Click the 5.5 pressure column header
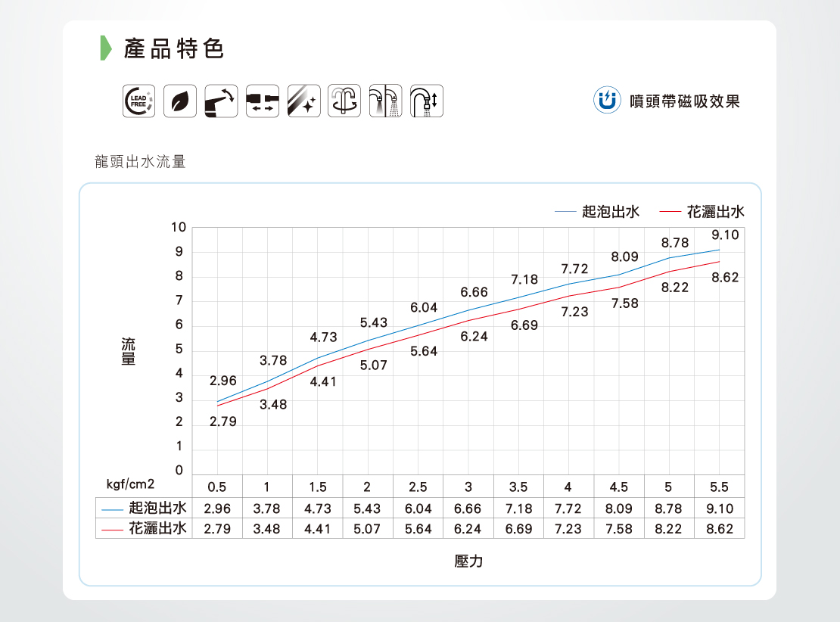 click(719, 487)
